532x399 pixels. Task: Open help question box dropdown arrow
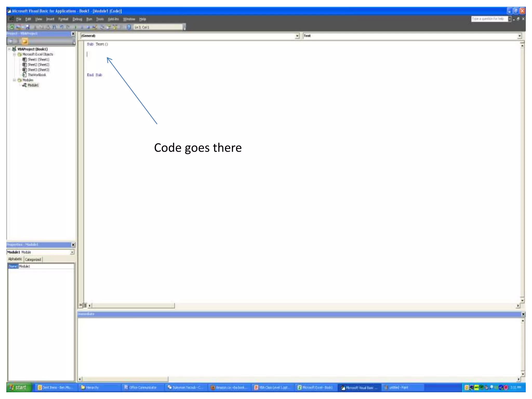click(510, 19)
